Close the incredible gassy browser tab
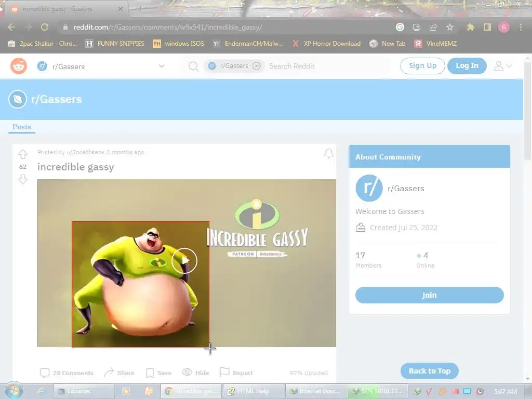Screen dimensions: 532x399 (121, 9)
